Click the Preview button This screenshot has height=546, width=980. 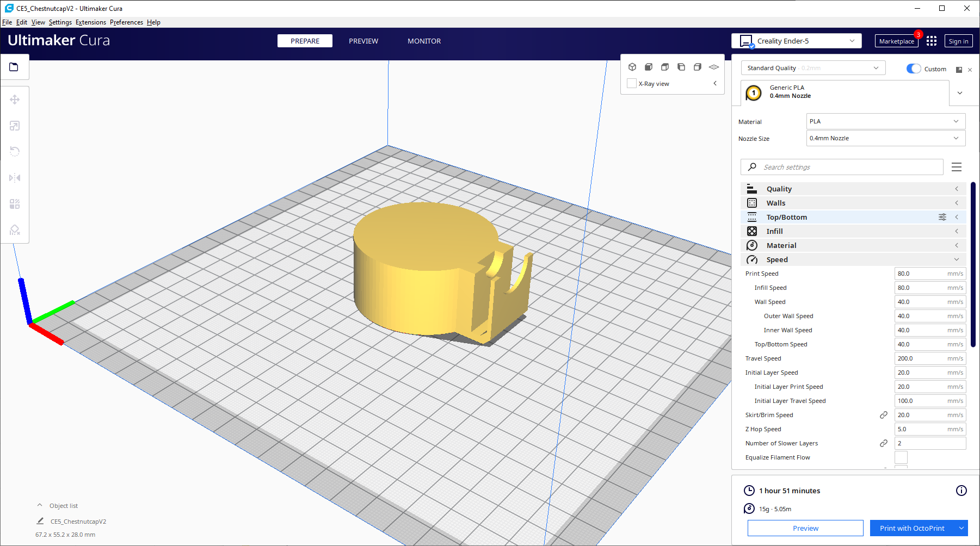pyautogui.click(x=805, y=528)
